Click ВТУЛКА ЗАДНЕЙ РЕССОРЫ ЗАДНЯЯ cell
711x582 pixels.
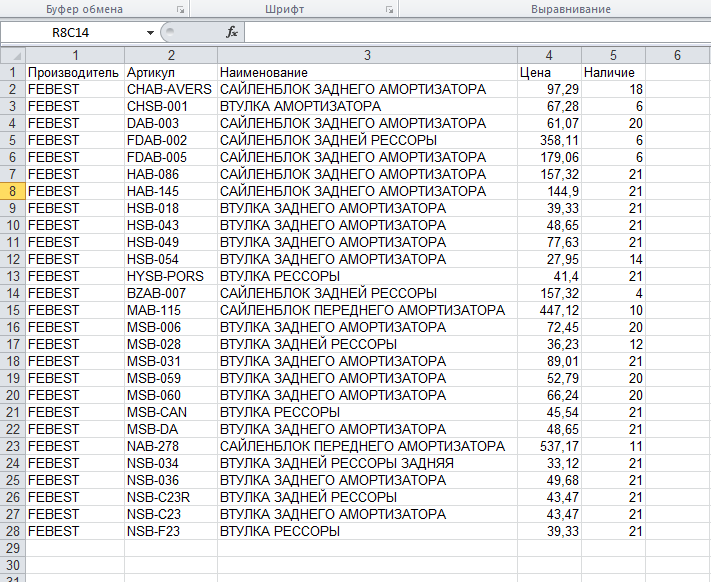coord(367,463)
